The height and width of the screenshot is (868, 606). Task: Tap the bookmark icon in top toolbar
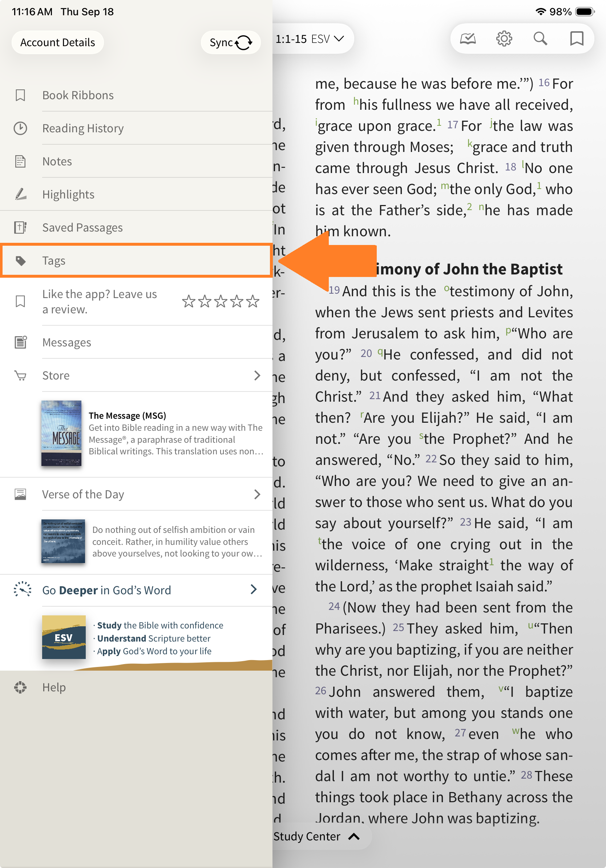pos(576,39)
